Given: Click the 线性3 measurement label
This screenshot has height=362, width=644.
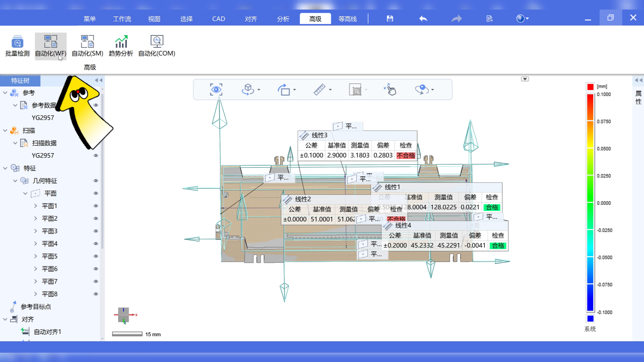Looking at the screenshot, I should pos(319,135).
